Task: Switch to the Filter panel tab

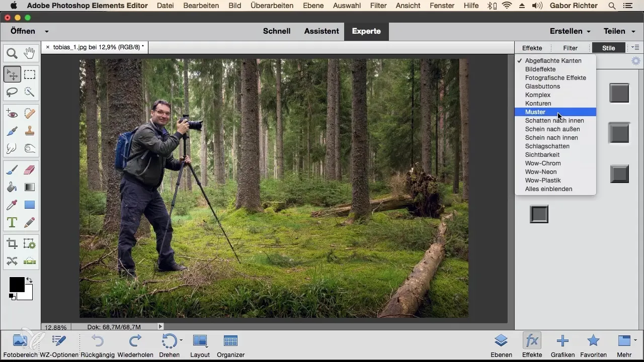Action: pyautogui.click(x=570, y=48)
